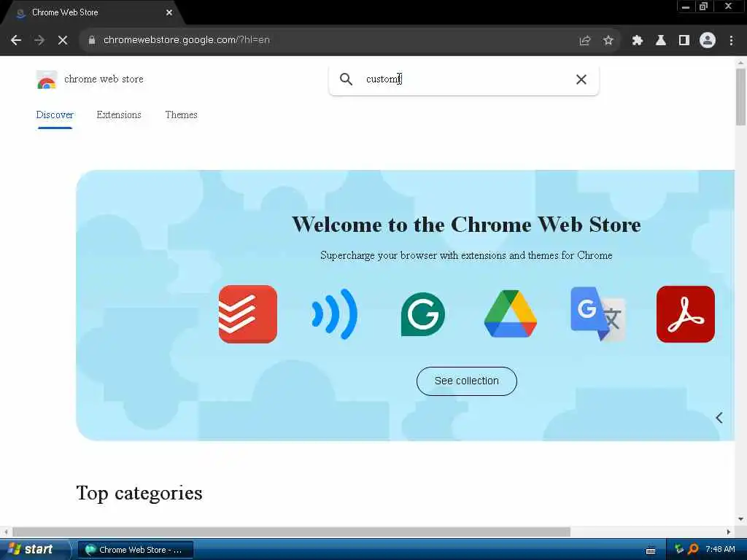Open the profile avatar menu
Viewport: 747px width, 560px height.
(x=708, y=41)
